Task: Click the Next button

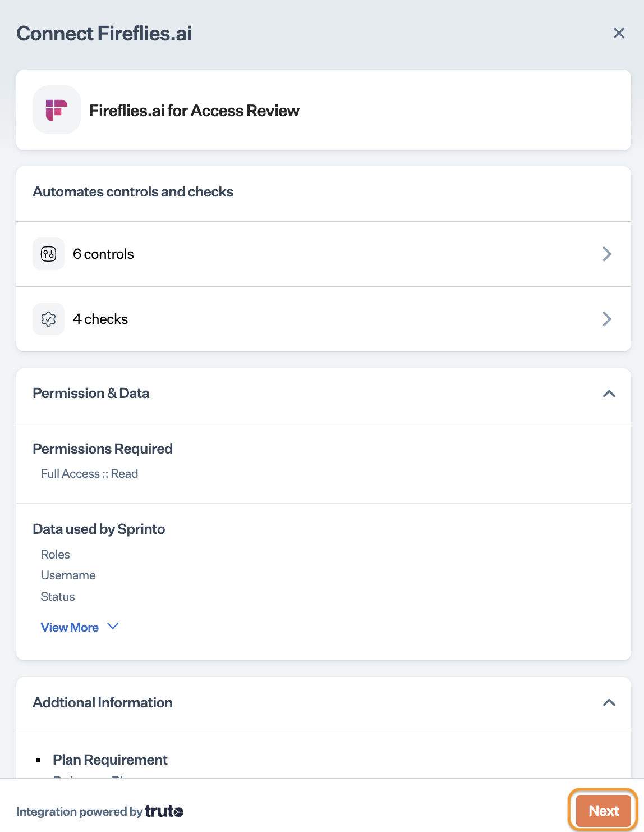Action: pyautogui.click(x=604, y=811)
